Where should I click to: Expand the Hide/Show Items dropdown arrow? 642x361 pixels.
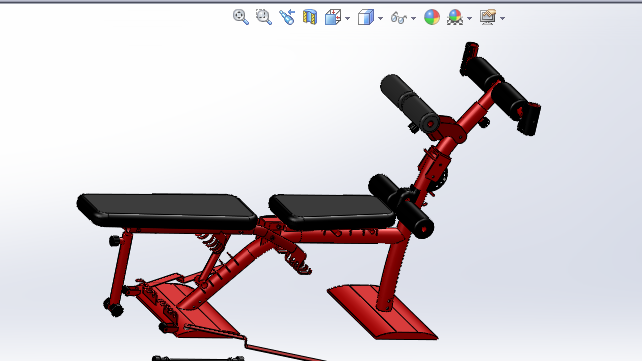point(413,18)
